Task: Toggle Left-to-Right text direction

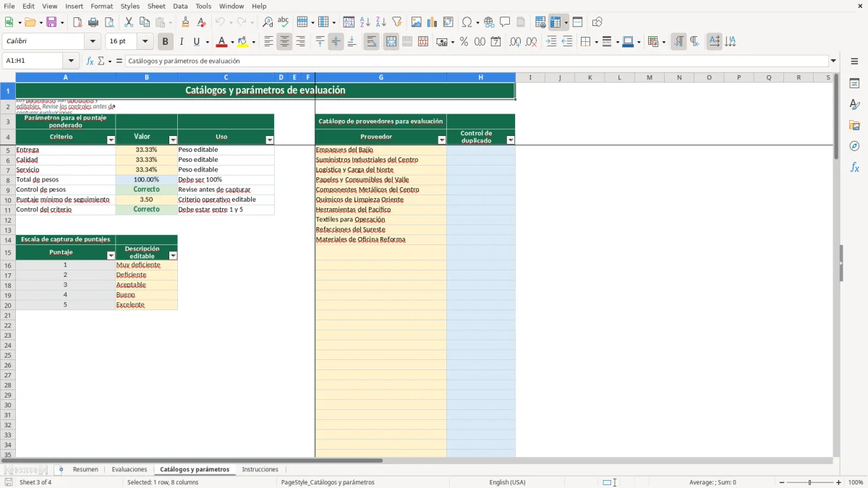Action: tap(678, 42)
